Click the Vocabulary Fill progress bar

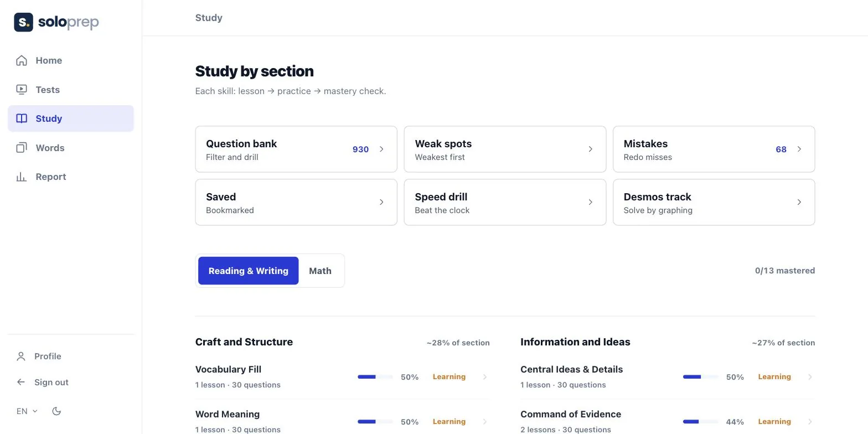pos(375,377)
